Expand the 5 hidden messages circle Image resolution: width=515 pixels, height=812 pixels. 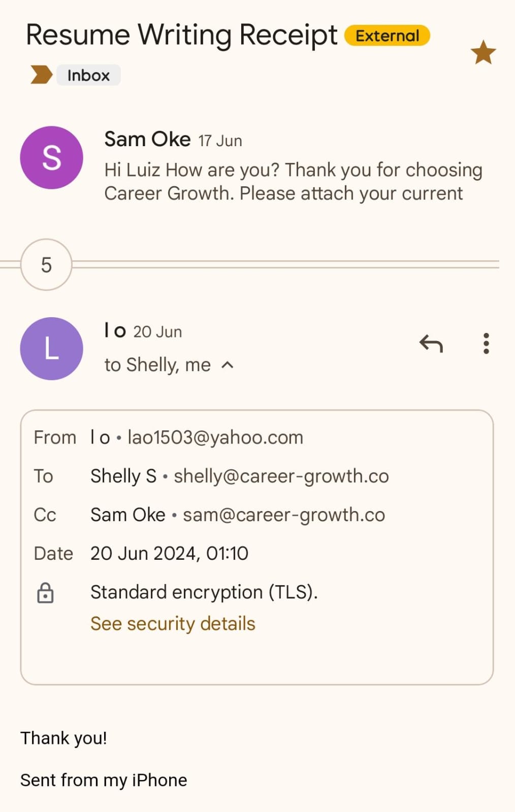point(46,264)
